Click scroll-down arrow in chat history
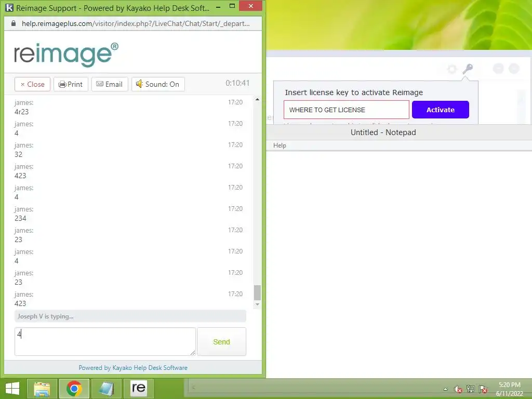This screenshot has width=532, height=399. [x=257, y=304]
